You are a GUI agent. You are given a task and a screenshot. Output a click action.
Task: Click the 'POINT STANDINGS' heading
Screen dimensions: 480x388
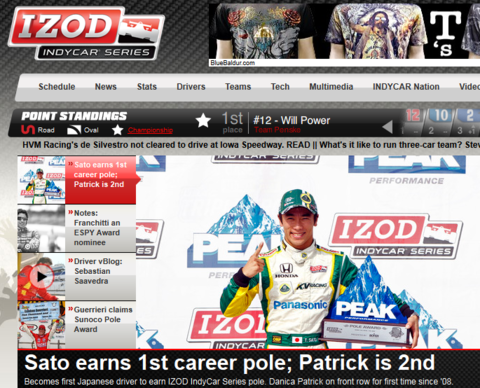pos(74,116)
